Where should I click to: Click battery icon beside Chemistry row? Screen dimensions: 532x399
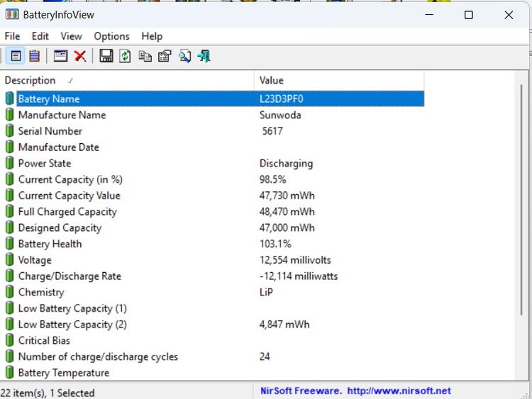[x=10, y=292]
